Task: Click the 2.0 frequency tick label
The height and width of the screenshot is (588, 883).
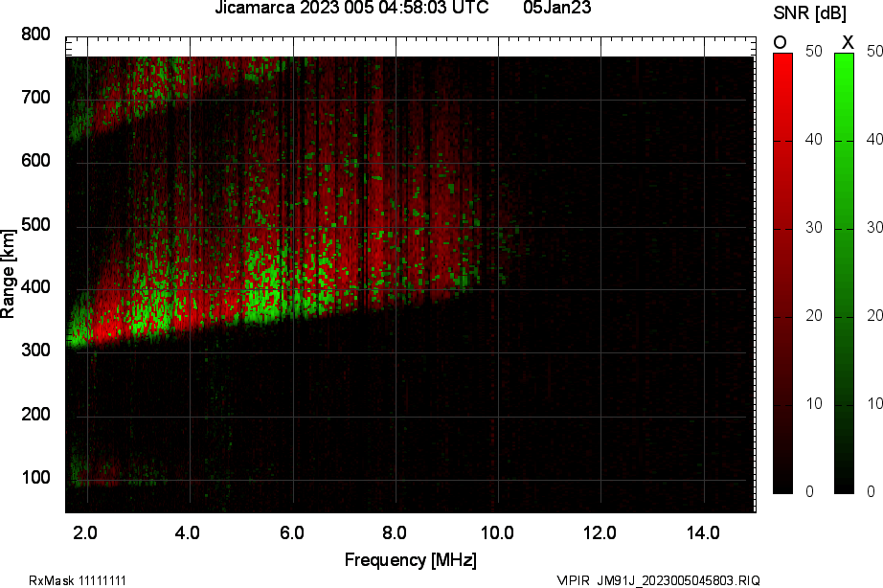Action: coord(85,532)
